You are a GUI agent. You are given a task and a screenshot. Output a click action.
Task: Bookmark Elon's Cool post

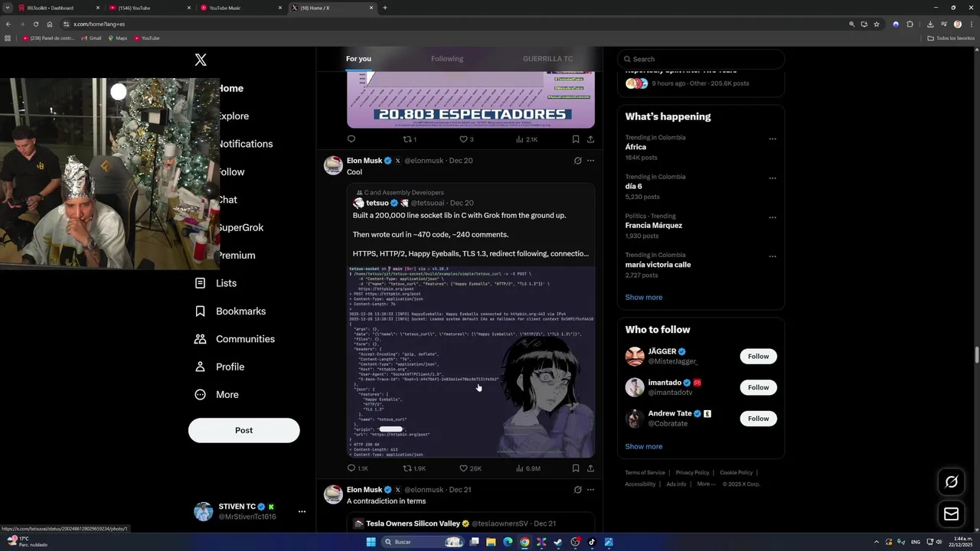576,468
